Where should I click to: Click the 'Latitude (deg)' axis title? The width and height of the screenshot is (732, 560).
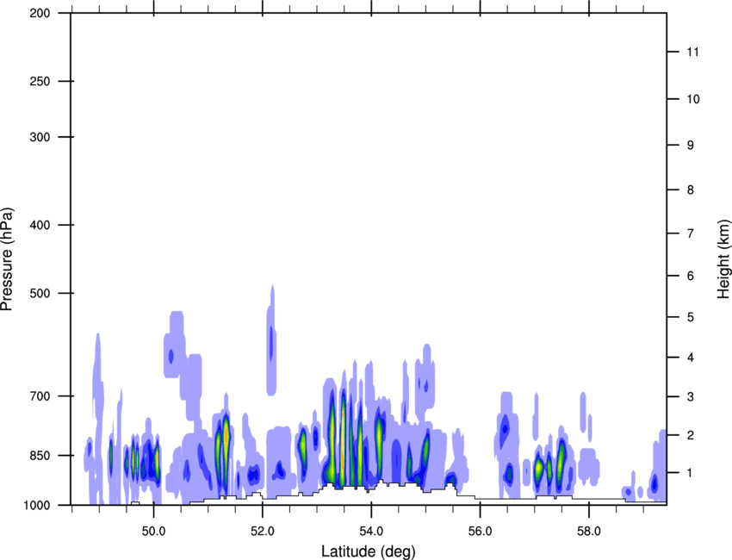click(x=368, y=551)
